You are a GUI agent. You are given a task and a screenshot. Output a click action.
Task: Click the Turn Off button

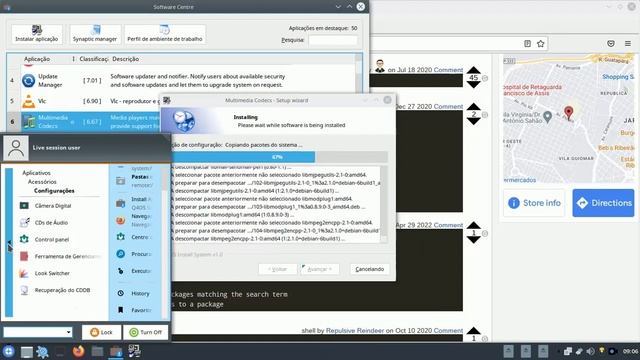click(x=146, y=332)
